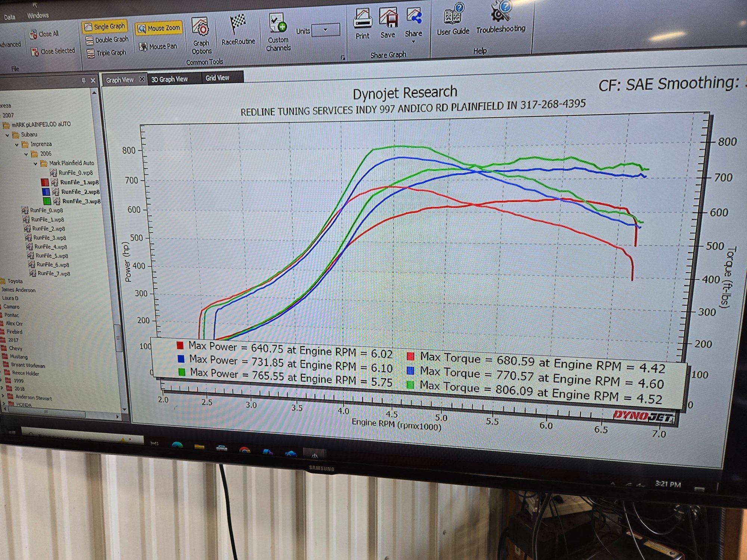
Task: Switch to Grid View tab
Action: coord(217,78)
